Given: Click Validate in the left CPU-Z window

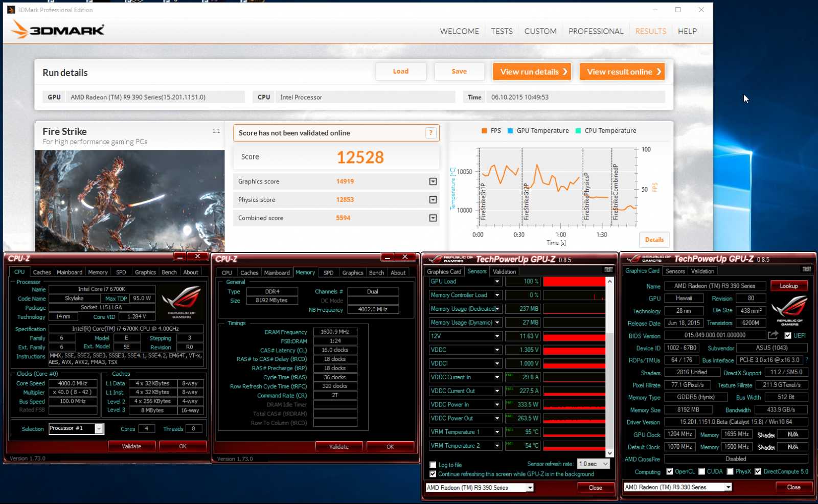Looking at the screenshot, I should pyautogui.click(x=131, y=446).
